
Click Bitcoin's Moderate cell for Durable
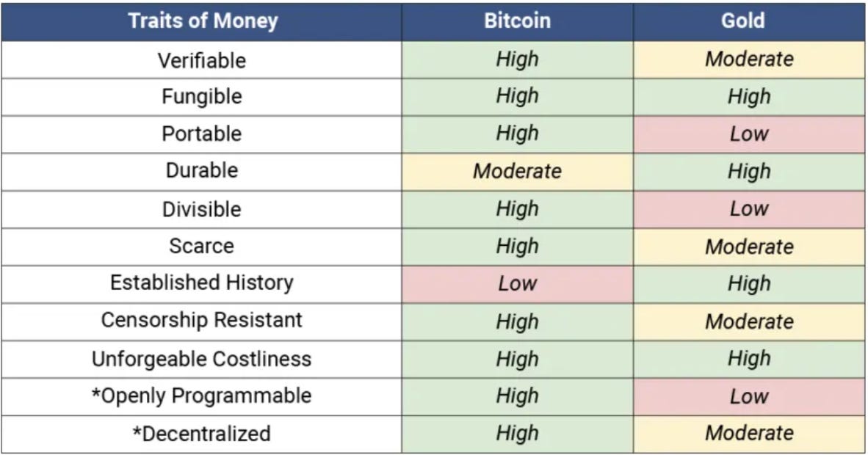tap(518, 172)
